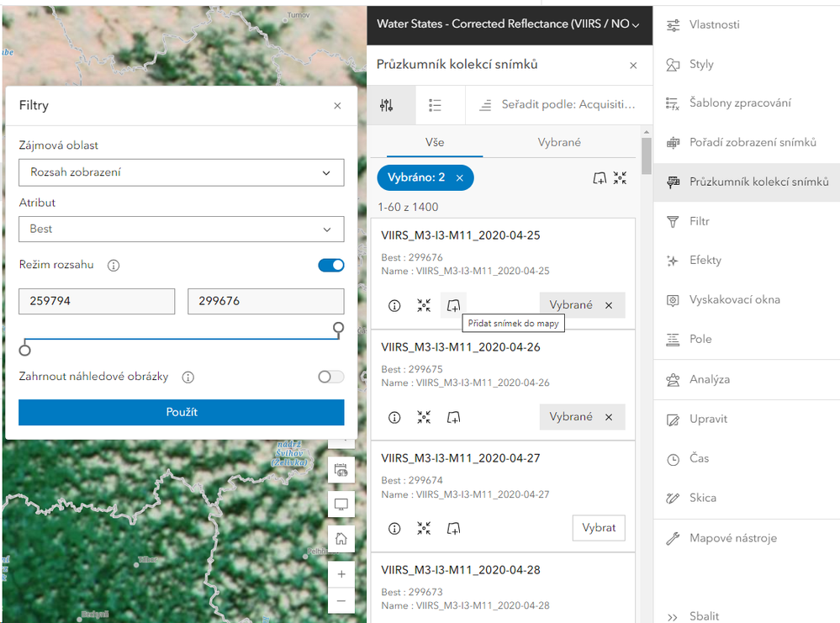Click map image layer tool button
Screen dimensions: 840x623
tap(341, 470)
